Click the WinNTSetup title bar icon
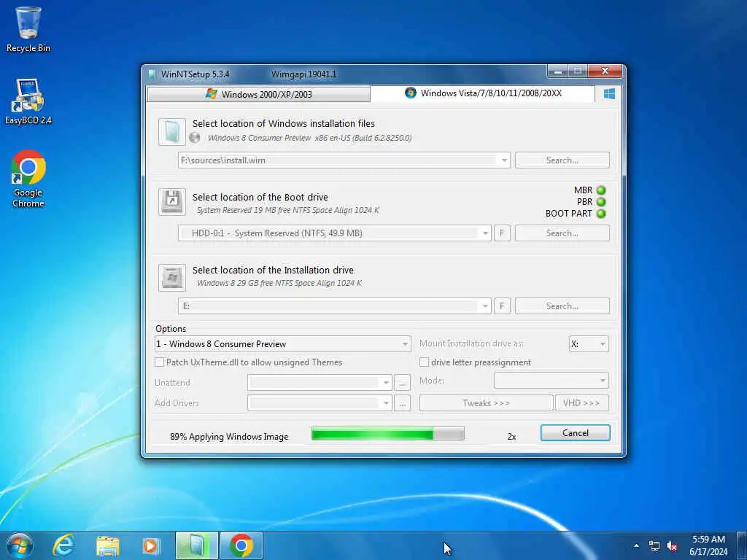This screenshot has height=560, width=747. click(x=152, y=74)
